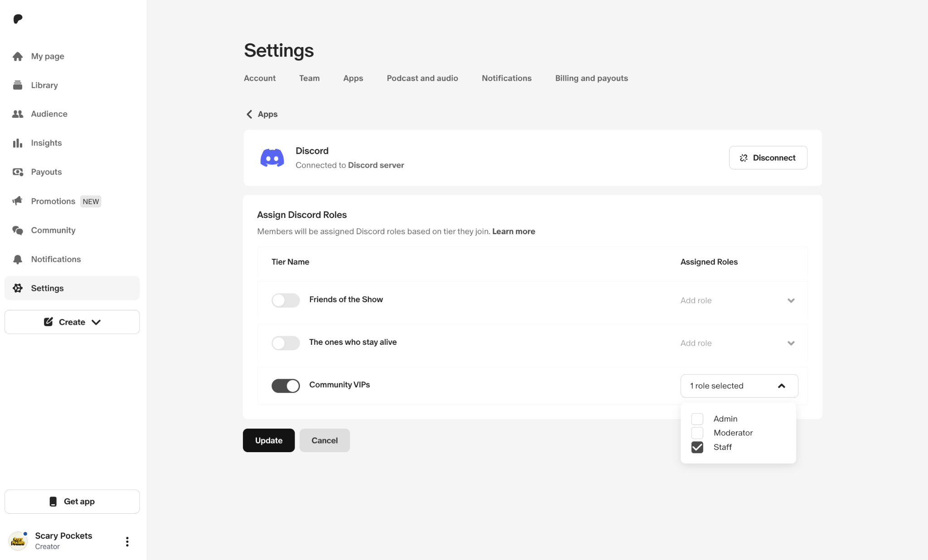Open Library from the sidebar icon
928x560 pixels.
18,85
